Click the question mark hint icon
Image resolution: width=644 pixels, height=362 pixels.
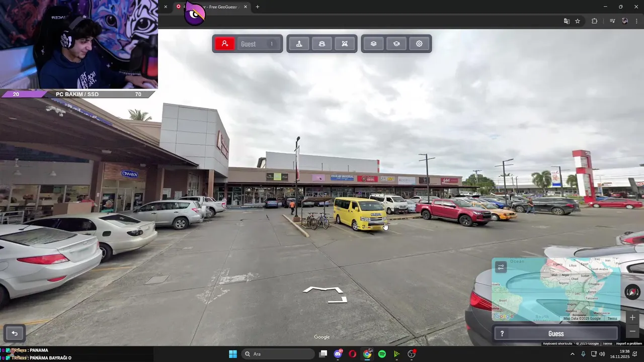pos(502,334)
